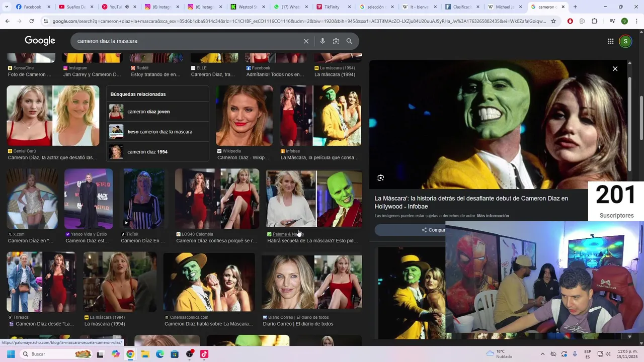Open the Threads image result
Screen dimensions: 644x362
[41, 282]
